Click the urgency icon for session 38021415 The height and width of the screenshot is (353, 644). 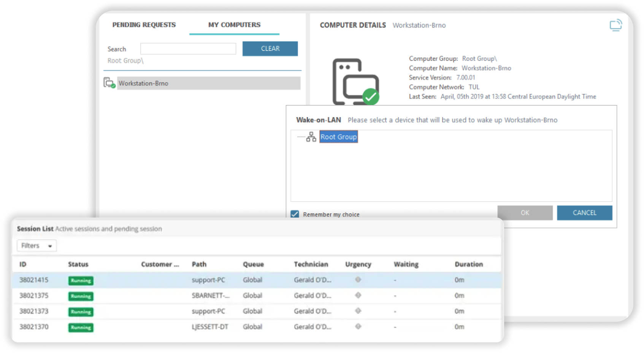358,280
